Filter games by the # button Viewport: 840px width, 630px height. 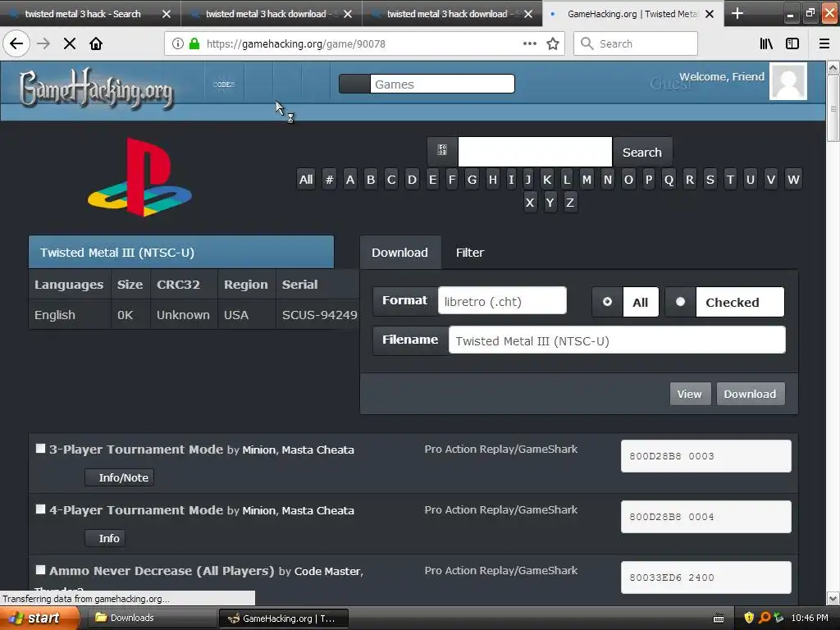(x=330, y=180)
